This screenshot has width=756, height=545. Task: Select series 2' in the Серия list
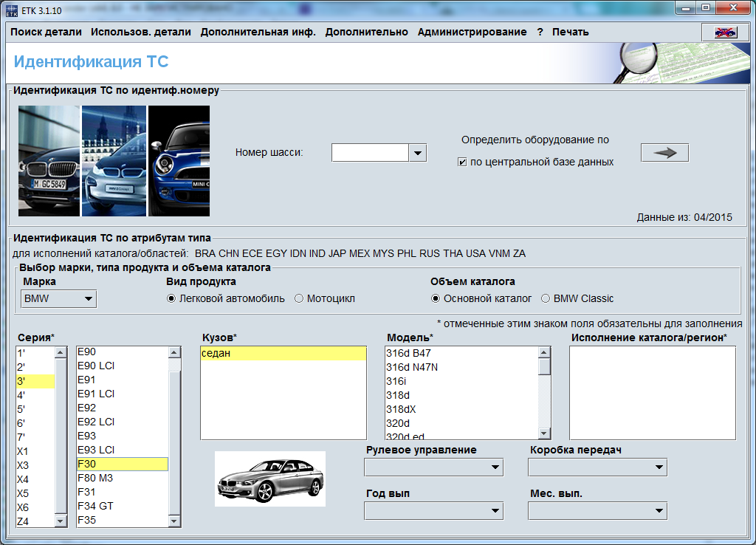[x=35, y=367]
